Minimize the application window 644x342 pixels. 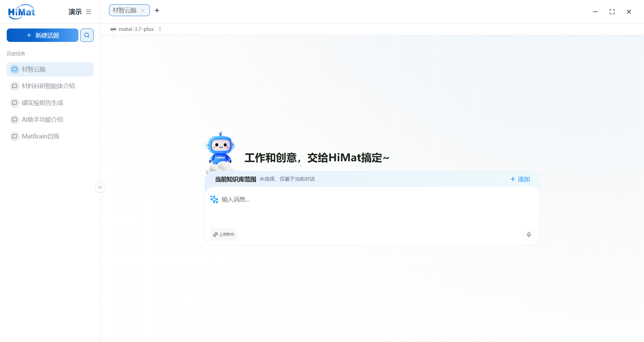pos(595,12)
